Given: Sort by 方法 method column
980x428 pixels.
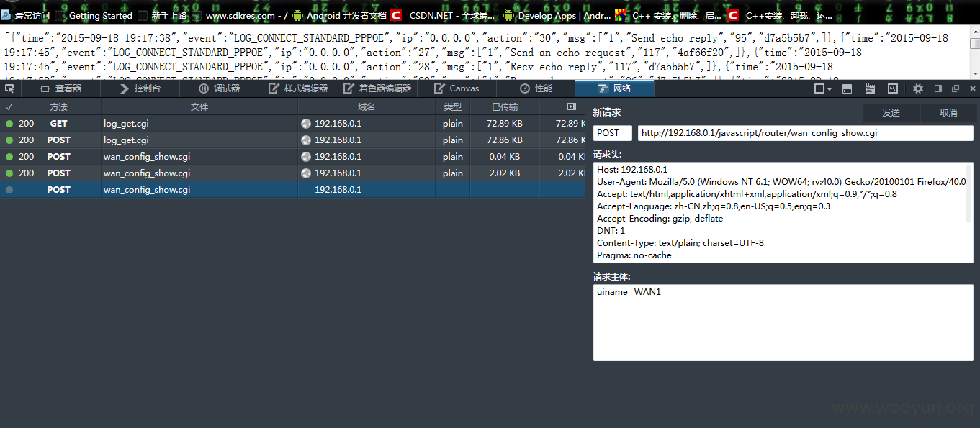Looking at the screenshot, I should point(58,106).
